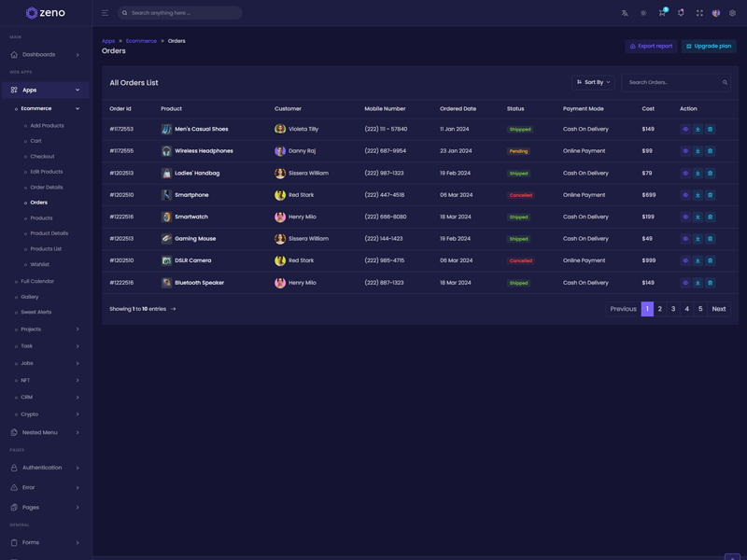Toggle the sidebar with hamburger icon
The width and height of the screenshot is (747, 560).
pos(105,13)
